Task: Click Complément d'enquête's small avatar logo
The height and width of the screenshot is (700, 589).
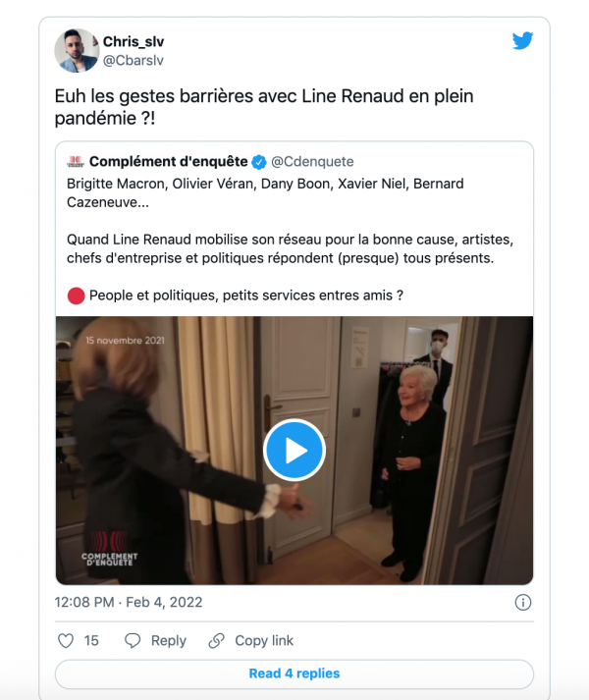Action: click(x=75, y=161)
